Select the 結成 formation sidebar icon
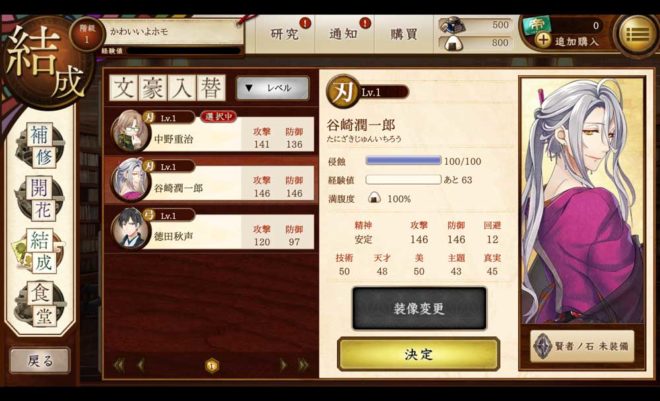660x401 pixels. [40, 251]
